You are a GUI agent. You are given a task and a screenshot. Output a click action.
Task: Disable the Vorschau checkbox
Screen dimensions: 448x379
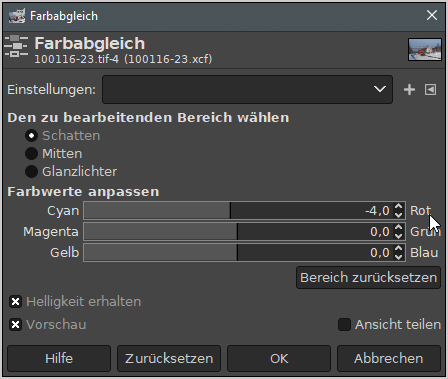pyautogui.click(x=15, y=324)
